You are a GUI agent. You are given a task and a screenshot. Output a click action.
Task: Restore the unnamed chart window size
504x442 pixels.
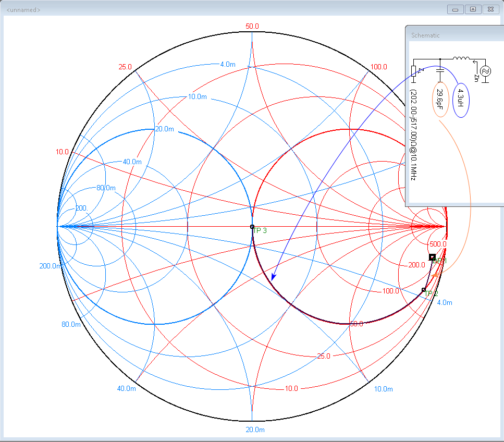tap(473, 9)
